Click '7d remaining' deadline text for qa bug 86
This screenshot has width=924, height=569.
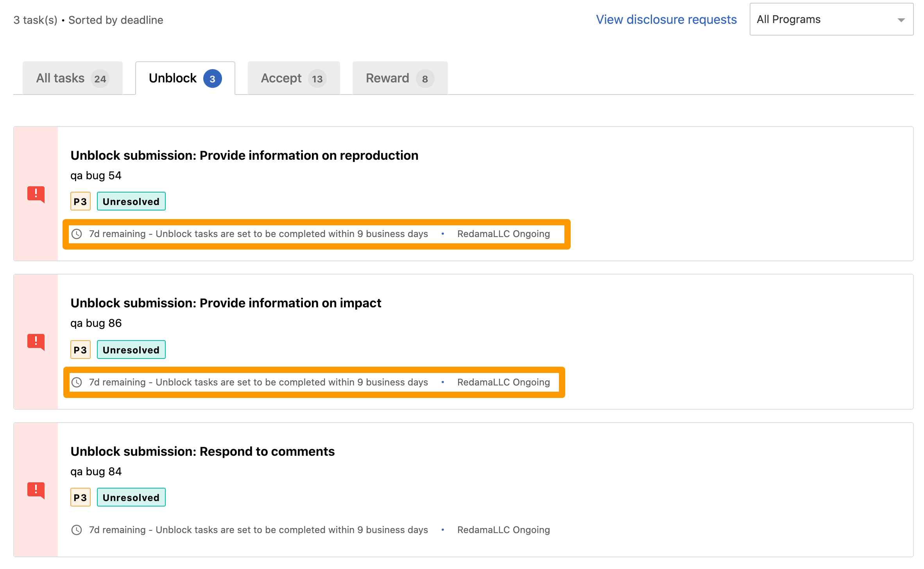[117, 382]
